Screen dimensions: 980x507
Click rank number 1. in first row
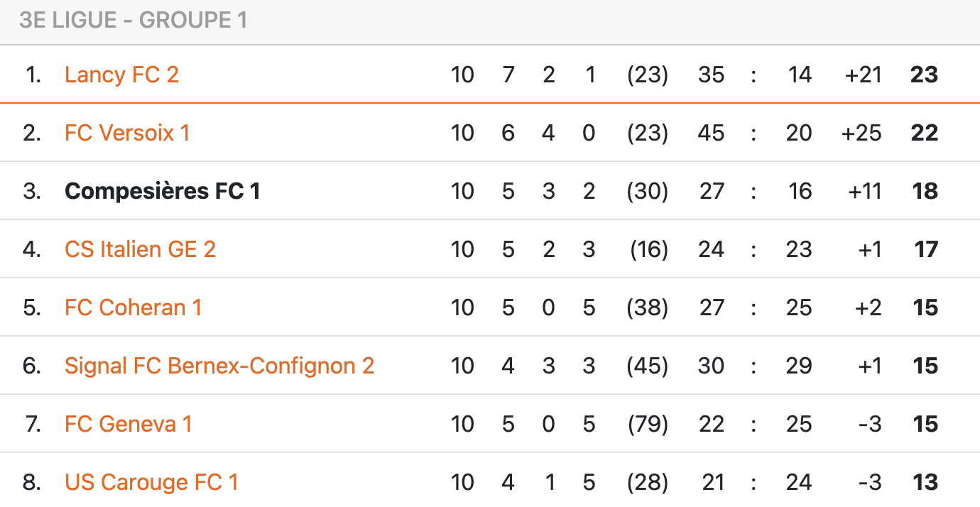tap(33, 75)
